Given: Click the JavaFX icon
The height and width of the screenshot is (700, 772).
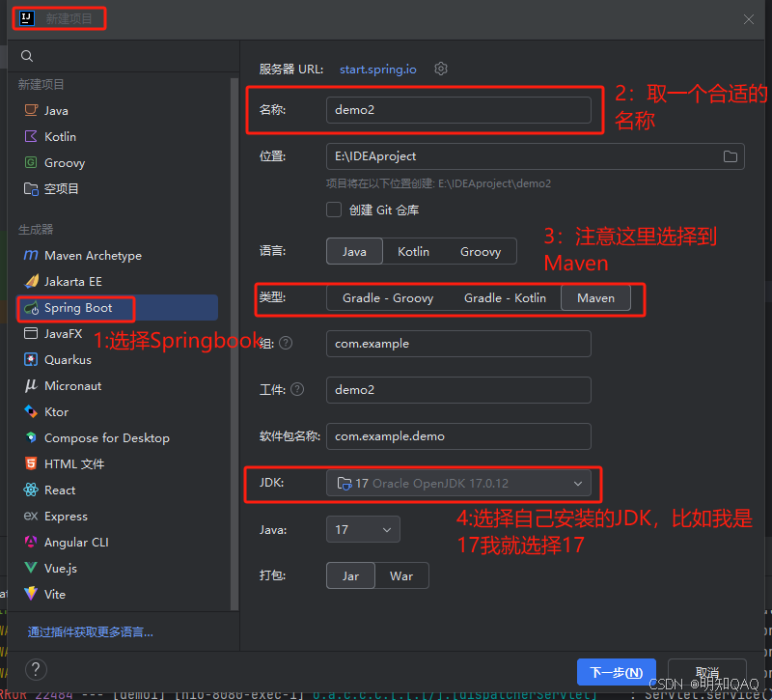Looking at the screenshot, I should [31, 333].
